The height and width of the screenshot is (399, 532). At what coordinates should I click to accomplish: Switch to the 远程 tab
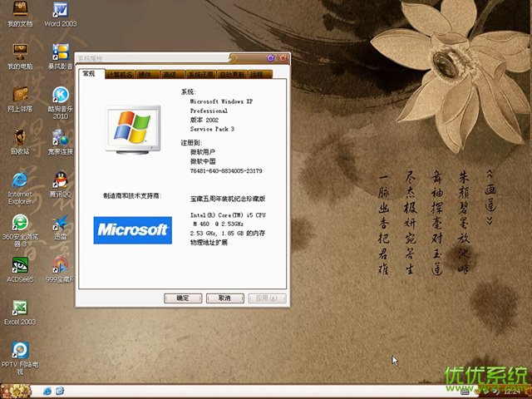260,74
